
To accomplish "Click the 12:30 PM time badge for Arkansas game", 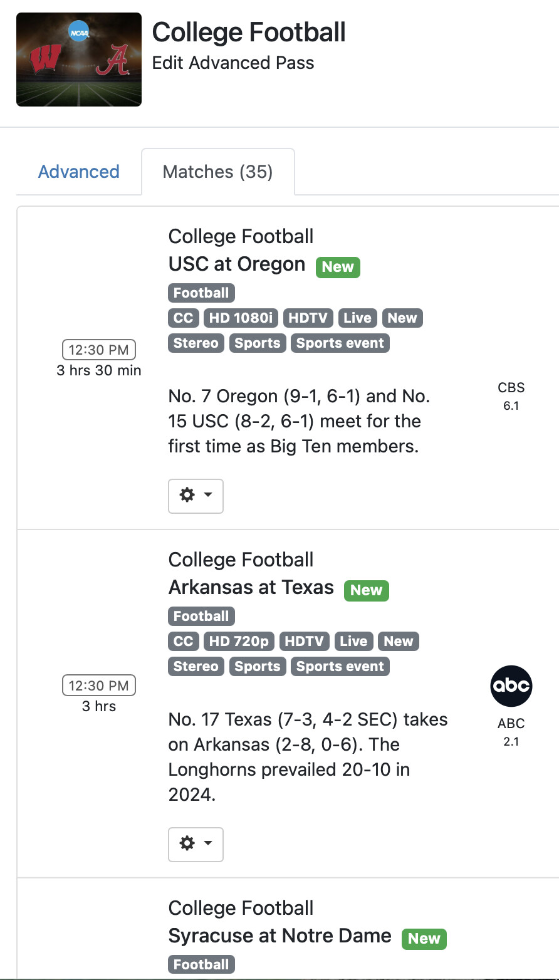I will (x=99, y=685).
